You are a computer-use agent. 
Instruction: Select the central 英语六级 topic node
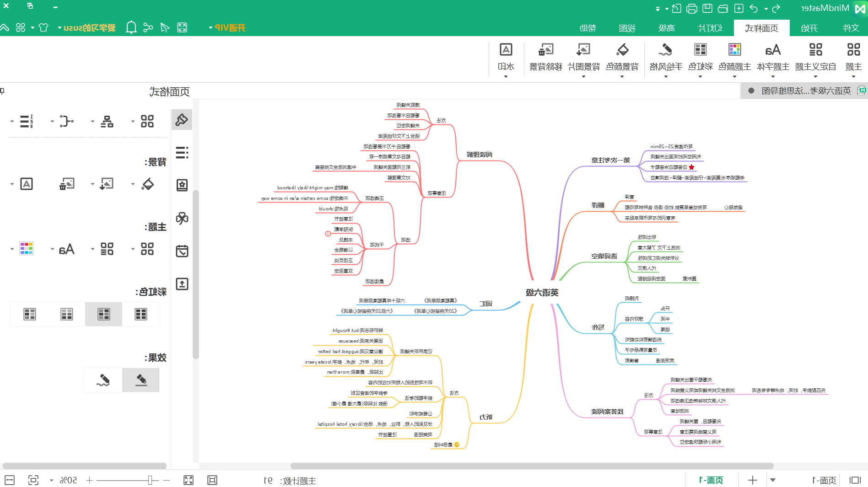pos(542,292)
